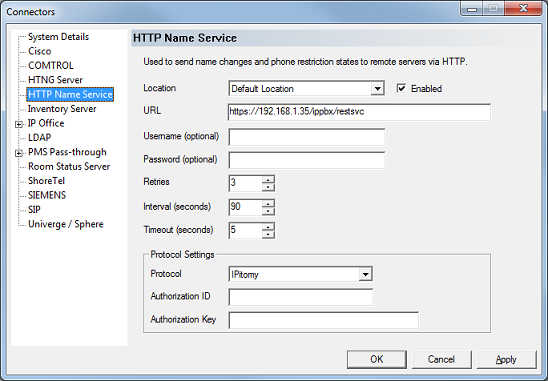Open Room Status Server settings
The height and width of the screenshot is (381, 548).
(x=69, y=166)
